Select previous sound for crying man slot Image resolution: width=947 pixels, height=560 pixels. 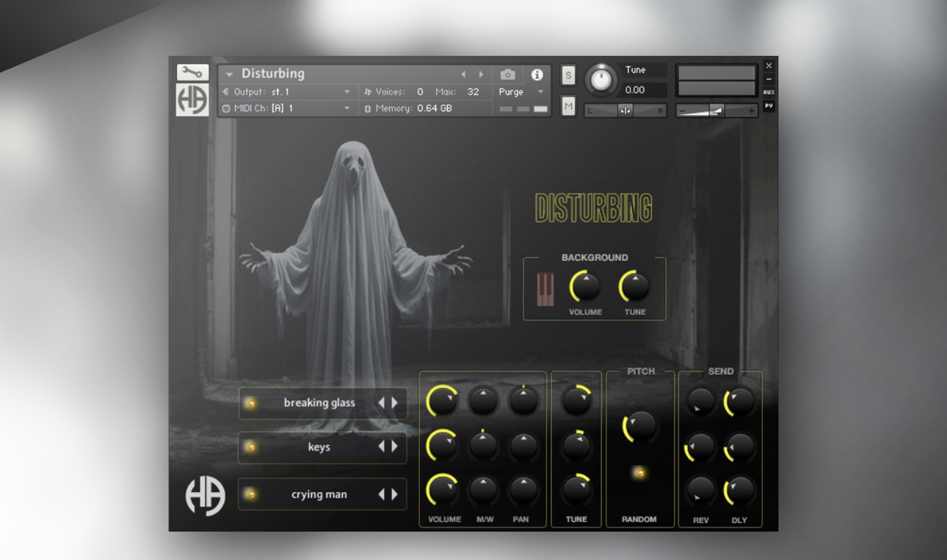coord(382,494)
